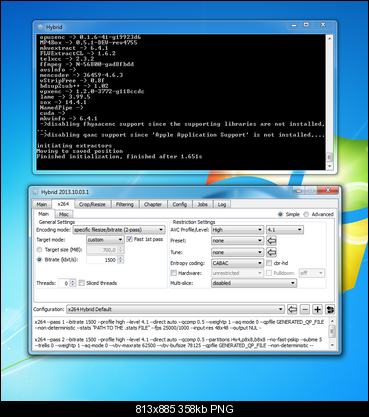Viewport: 369px width, 417px height.
Task: Open the Jobs tab
Action: [203, 204]
